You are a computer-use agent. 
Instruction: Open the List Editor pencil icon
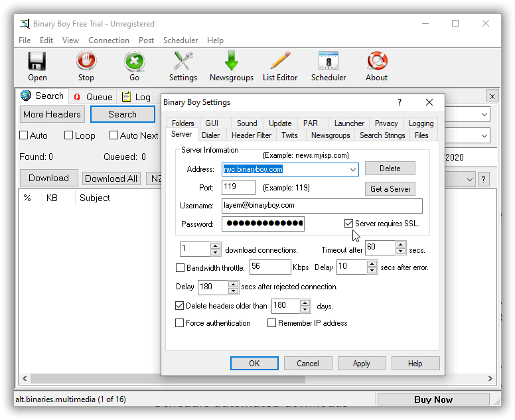click(x=280, y=60)
